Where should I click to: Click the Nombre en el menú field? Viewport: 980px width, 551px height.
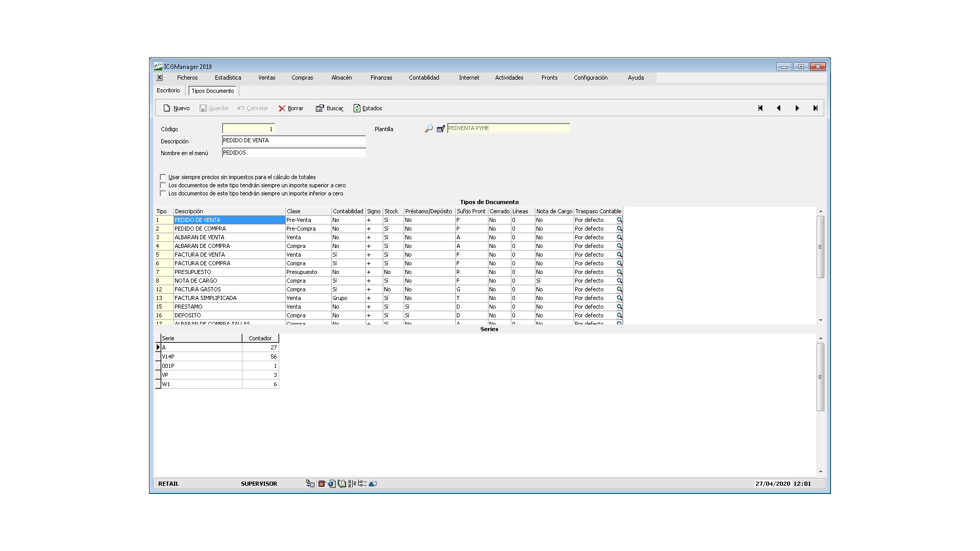(294, 153)
